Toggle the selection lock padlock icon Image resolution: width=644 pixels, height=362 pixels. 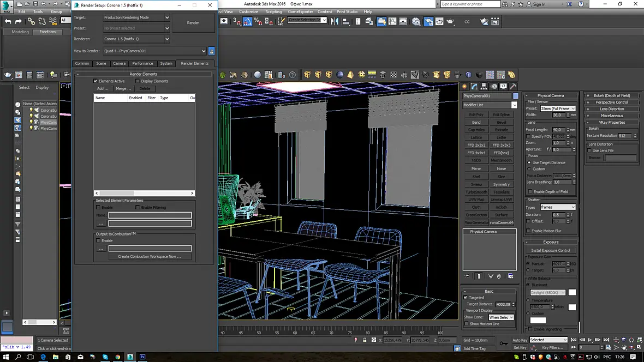pos(365,340)
